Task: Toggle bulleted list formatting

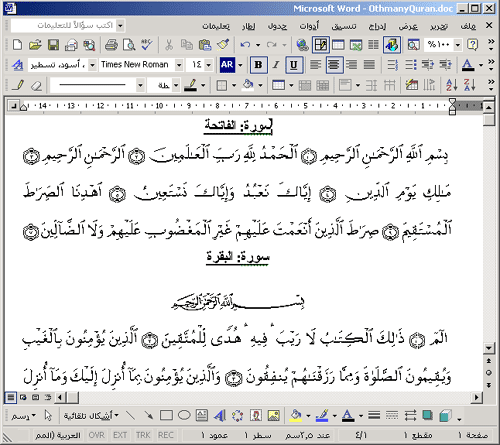Action: (410, 65)
